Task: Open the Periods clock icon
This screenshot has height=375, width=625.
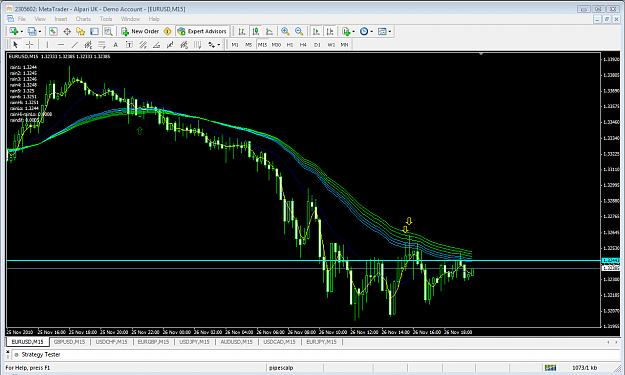Action: (x=364, y=31)
